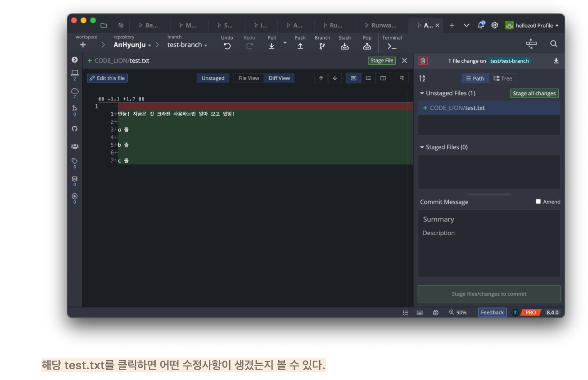This screenshot has width=588, height=380.
Task: Click the Stage File button
Action: 382,61
